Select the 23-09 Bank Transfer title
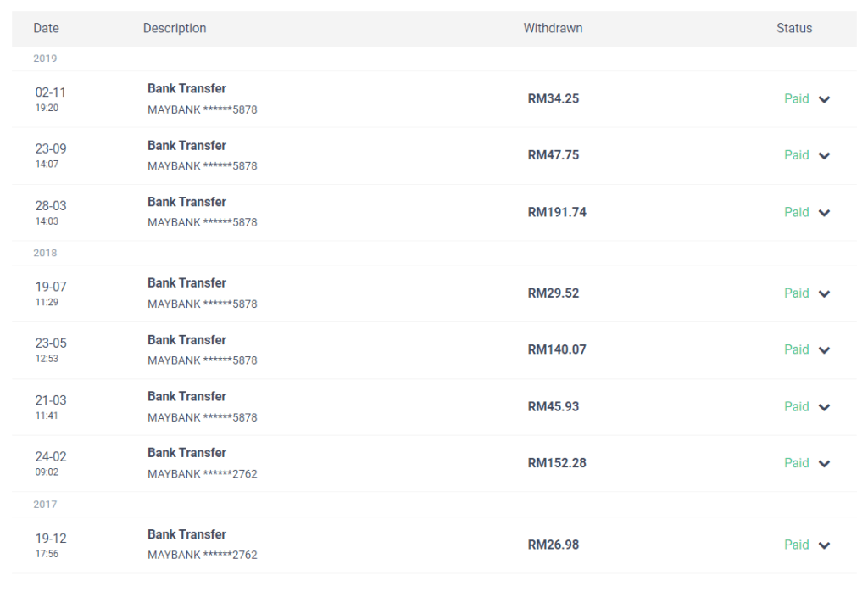Image resolution: width=868 pixels, height=592 pixels. (186, 146)
